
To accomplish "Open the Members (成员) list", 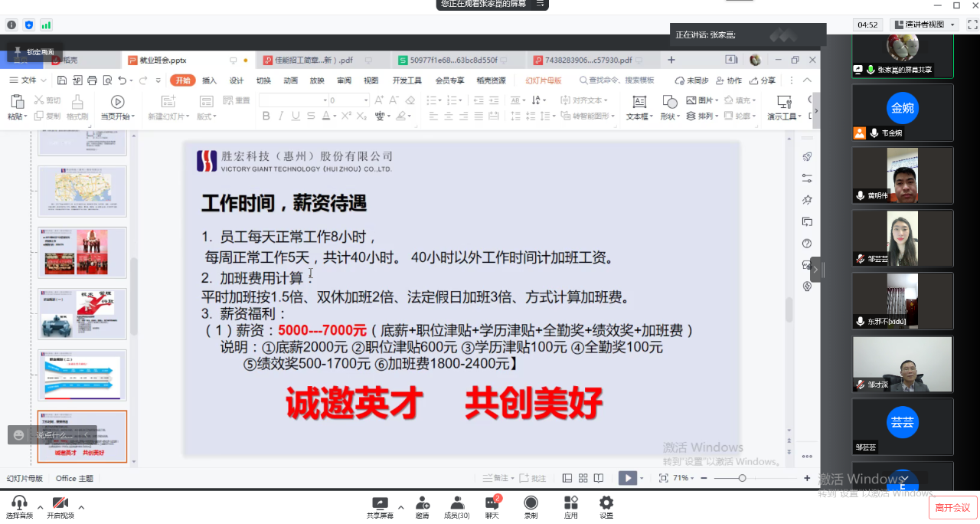I will (456, 503).
